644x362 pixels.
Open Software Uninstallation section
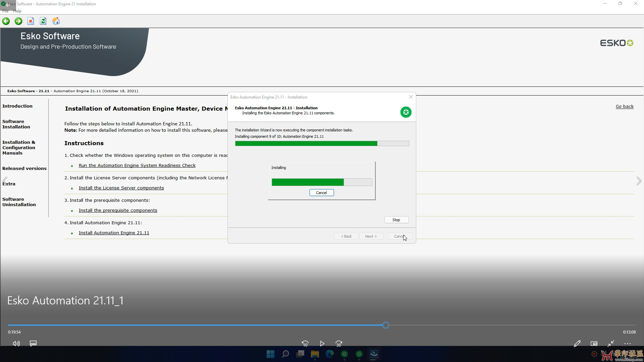click(x=19, y=202)
